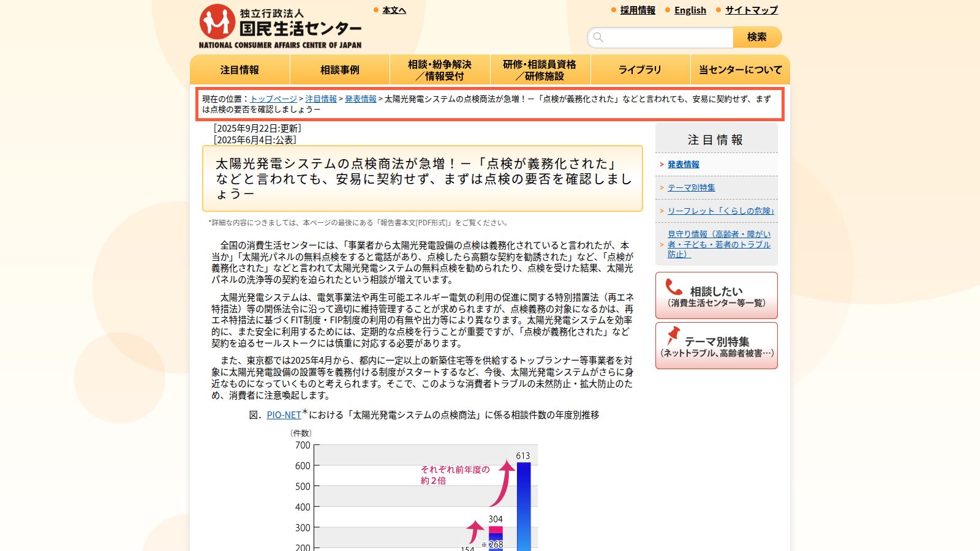Open テーマ別特集 in the sidebar list
The width and height of the screenshot is (980, 551).
(x=692, y=188)
